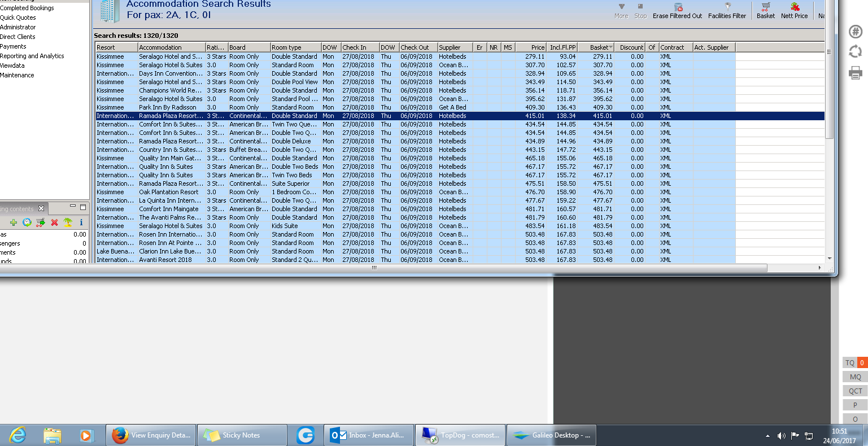Click the QCT button in right sidebar

[856, 391]
